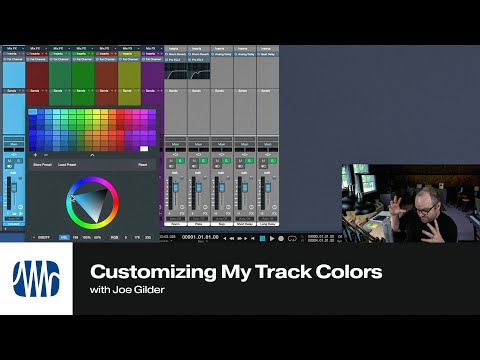
Task: Click the Rewind icon in transport
Action: [x=231, y=238]
